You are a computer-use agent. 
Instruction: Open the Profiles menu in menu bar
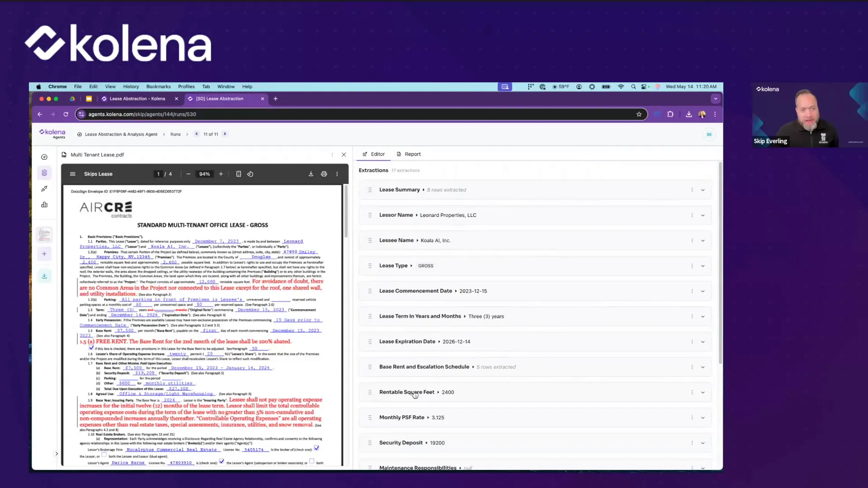point(186,87)
